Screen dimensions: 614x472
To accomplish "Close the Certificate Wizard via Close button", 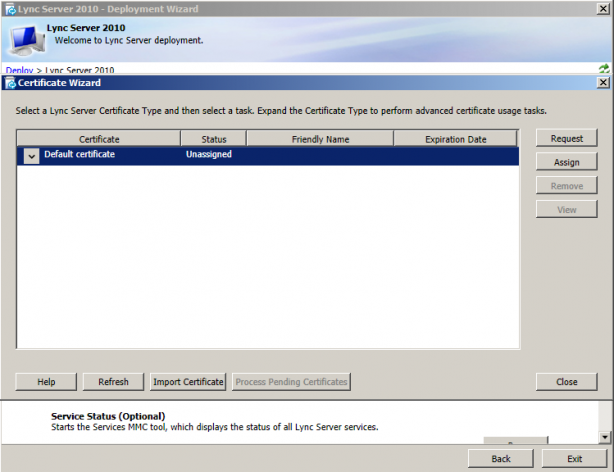I will pyautogui.click(x=566, y=382).
